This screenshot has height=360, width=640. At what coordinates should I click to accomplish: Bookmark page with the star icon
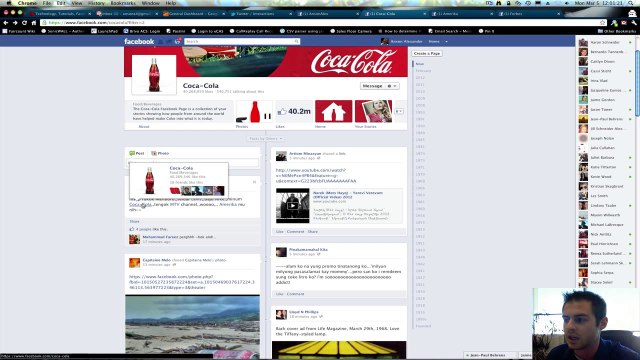[x=602, y=23]
